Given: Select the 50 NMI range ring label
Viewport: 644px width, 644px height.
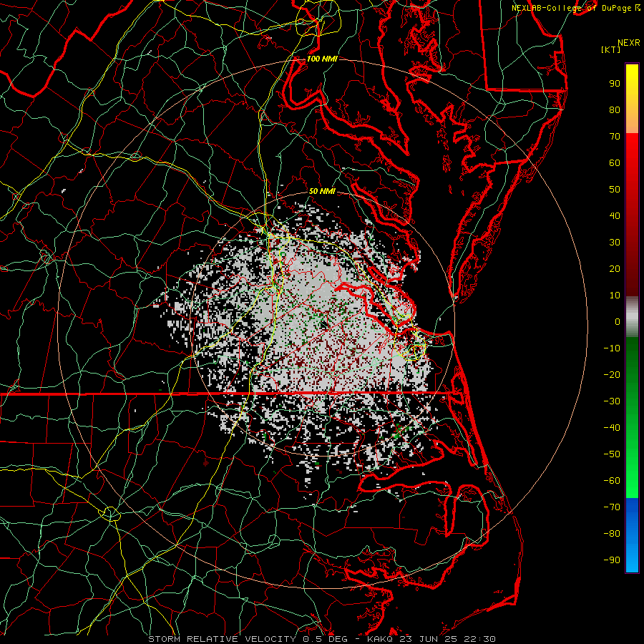Looking at the screenshot, I should (x=322, y=191).
